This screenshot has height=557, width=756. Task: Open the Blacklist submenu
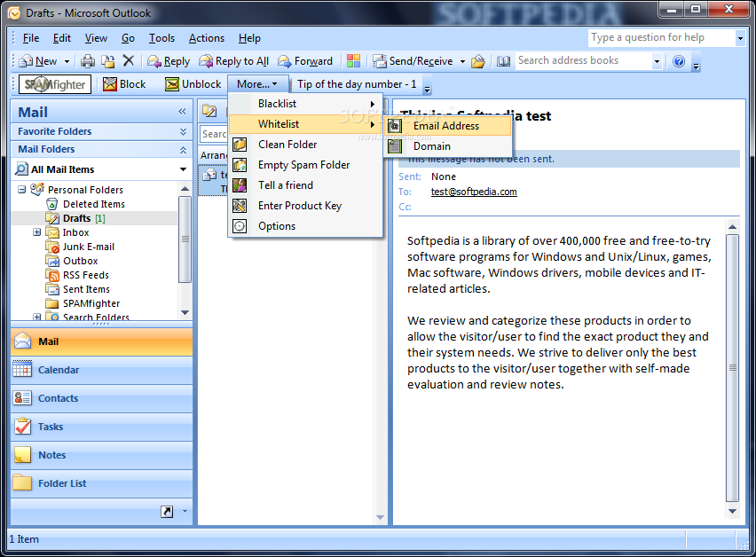click(x=305, y=104)
